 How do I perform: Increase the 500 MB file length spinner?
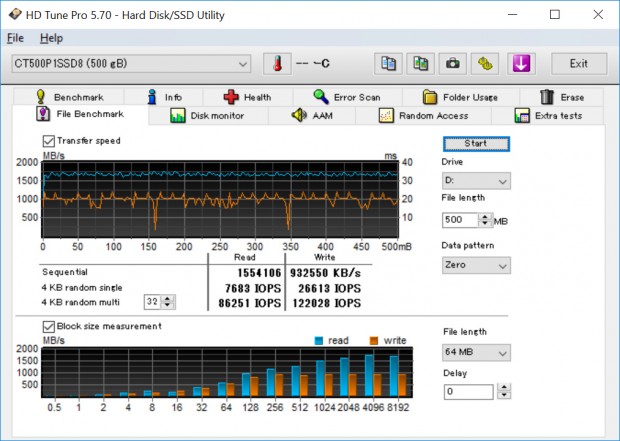[485, 216]
